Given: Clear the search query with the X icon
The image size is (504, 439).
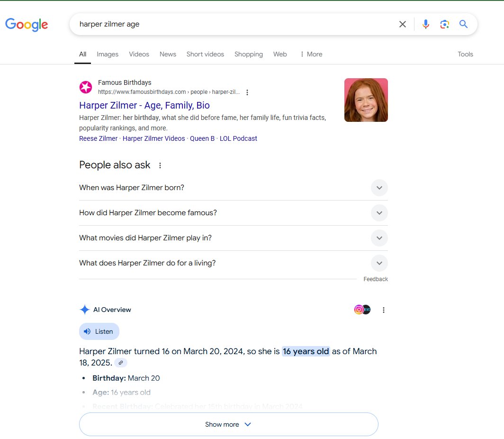Looking at the screenshot, I should (x=402, y=24).
